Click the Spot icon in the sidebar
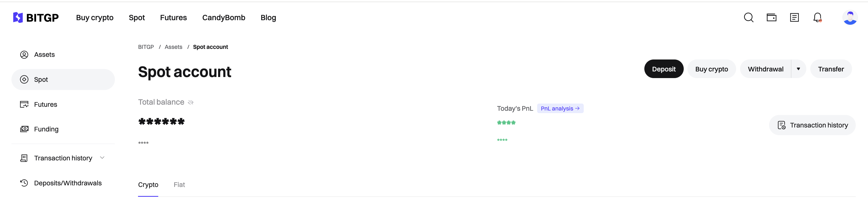Screen dimensions: 868x205 click(x=24, y=79)
